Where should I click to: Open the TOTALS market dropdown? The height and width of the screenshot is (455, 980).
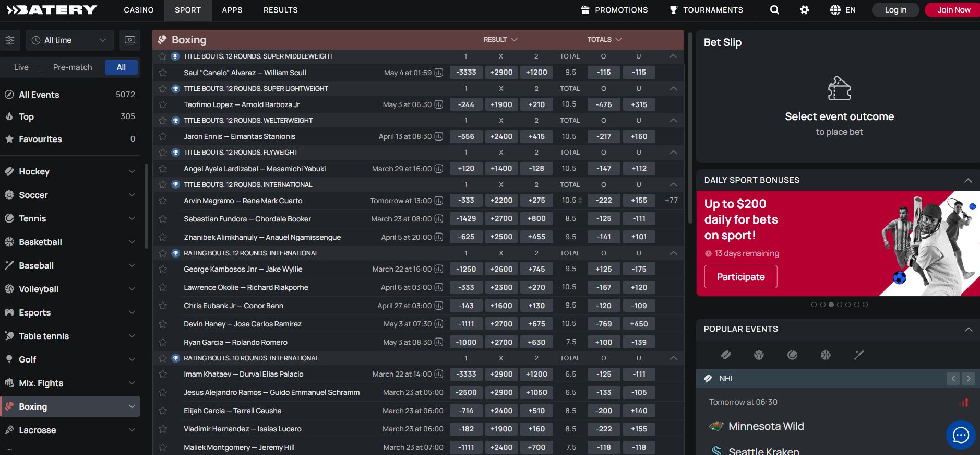point(604,40)
